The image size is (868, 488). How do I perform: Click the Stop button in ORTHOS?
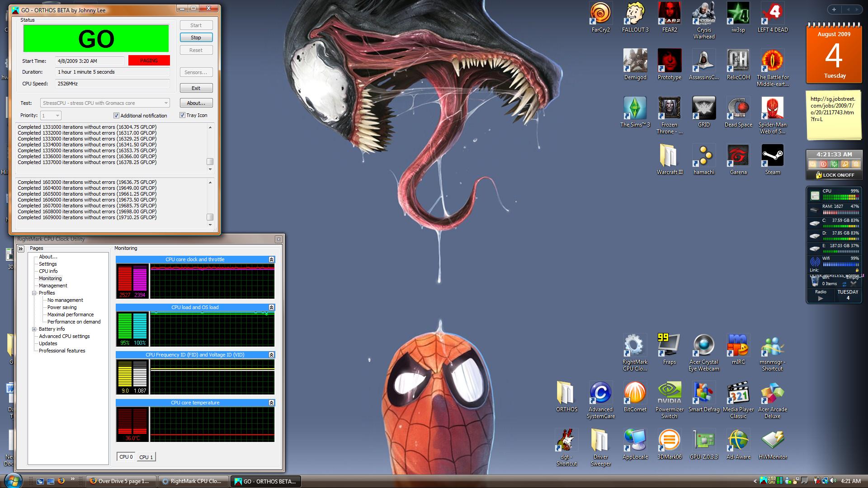coord(196,38)
